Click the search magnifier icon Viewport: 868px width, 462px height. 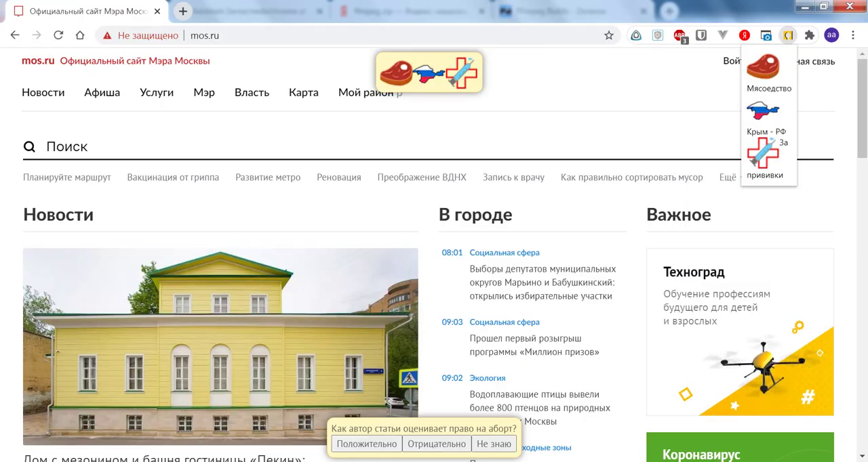tap(29, 147)
